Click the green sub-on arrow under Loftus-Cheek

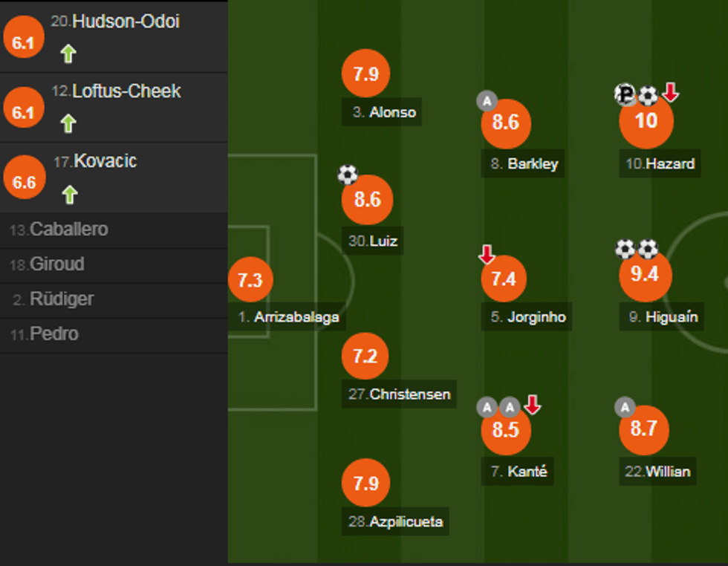[x=68, y=123]
